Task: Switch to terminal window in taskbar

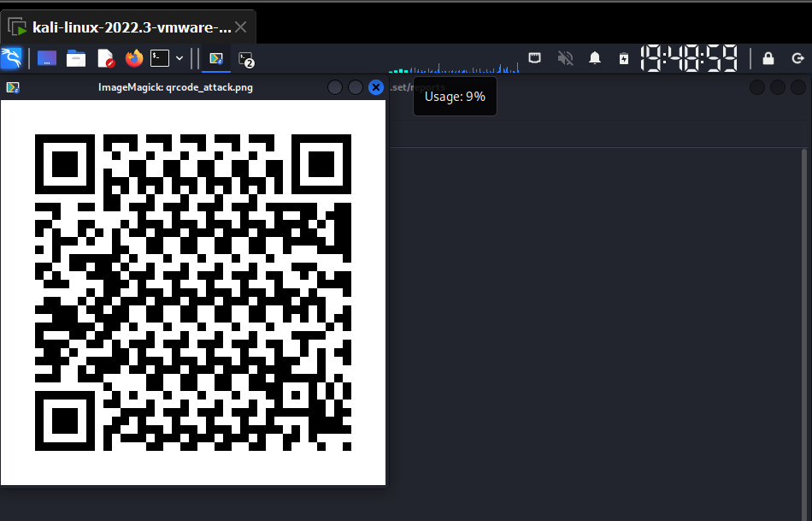Action: 246,58
